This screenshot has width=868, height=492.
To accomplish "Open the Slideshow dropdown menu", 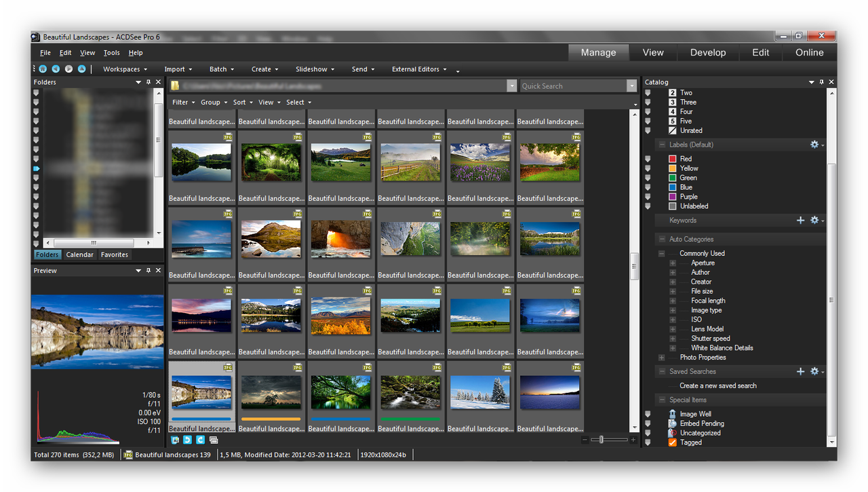I will point(315,69).
